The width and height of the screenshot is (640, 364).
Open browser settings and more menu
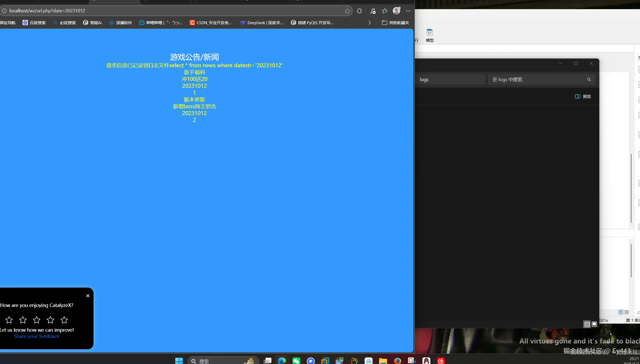(408, 11)
